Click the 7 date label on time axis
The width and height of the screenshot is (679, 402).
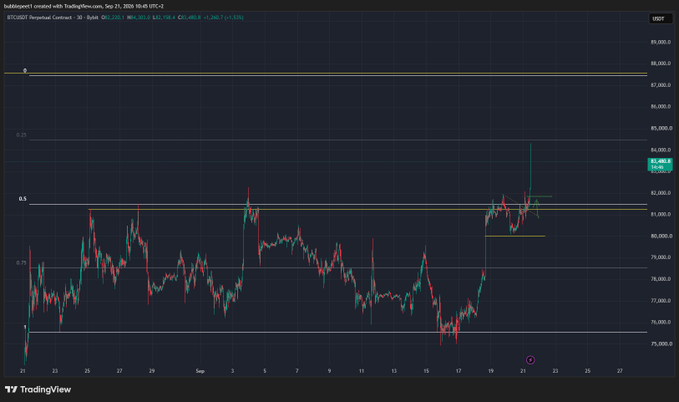click(297, 371)
